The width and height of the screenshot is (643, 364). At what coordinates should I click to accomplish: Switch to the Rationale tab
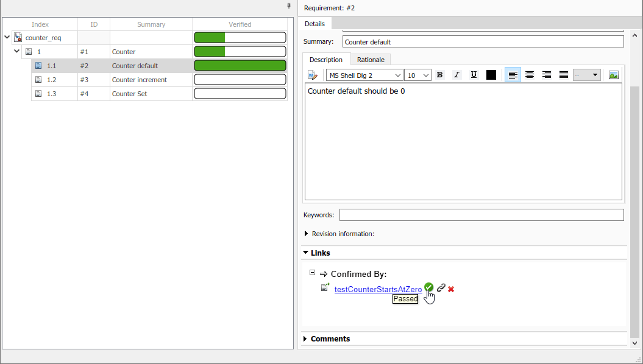pyautogui.click(x=371, y=60)
